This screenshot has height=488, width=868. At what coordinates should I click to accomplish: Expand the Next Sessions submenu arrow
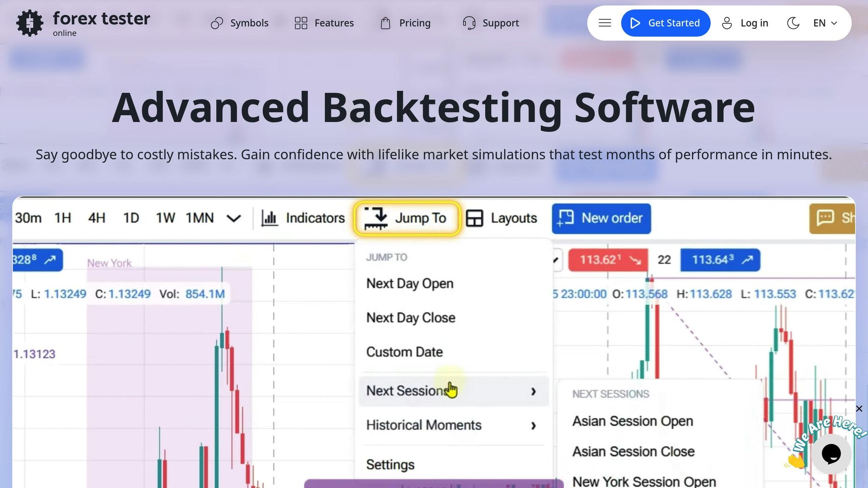533,391
